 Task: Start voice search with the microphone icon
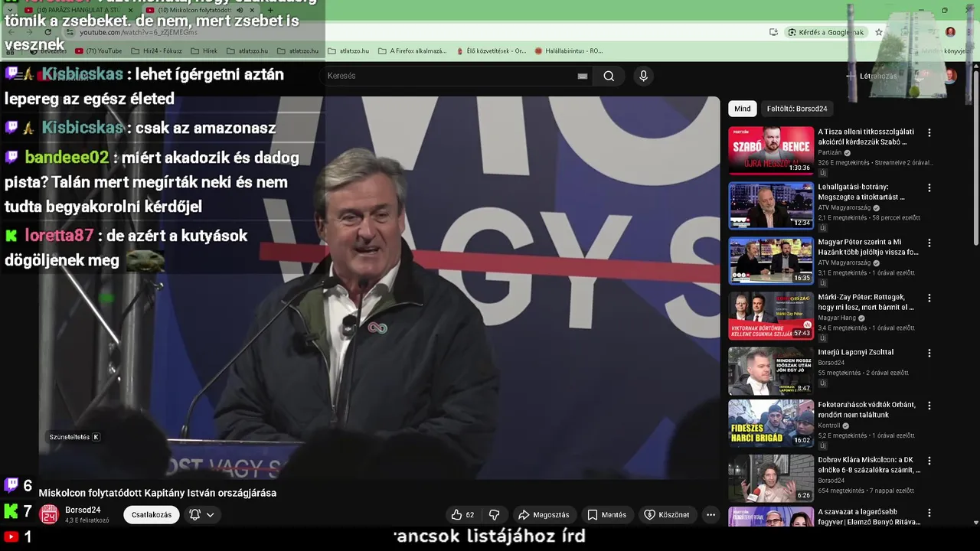tap(643, 76)
